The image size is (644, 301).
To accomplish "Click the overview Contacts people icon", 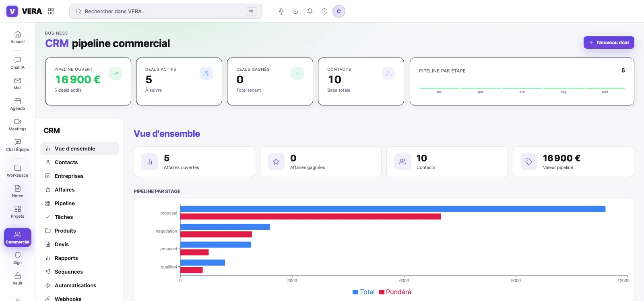I will coord(402,162).
